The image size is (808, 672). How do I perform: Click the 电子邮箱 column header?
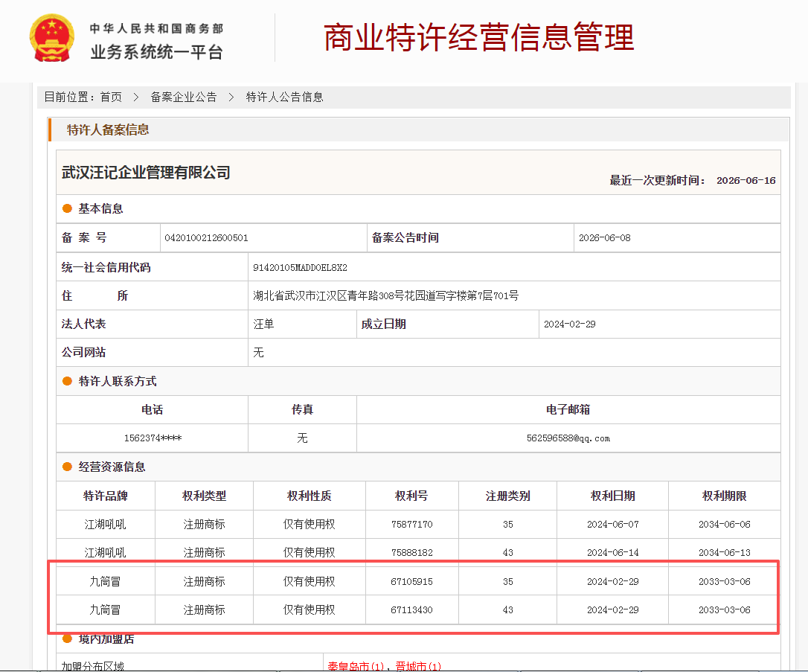pos(568,410)
